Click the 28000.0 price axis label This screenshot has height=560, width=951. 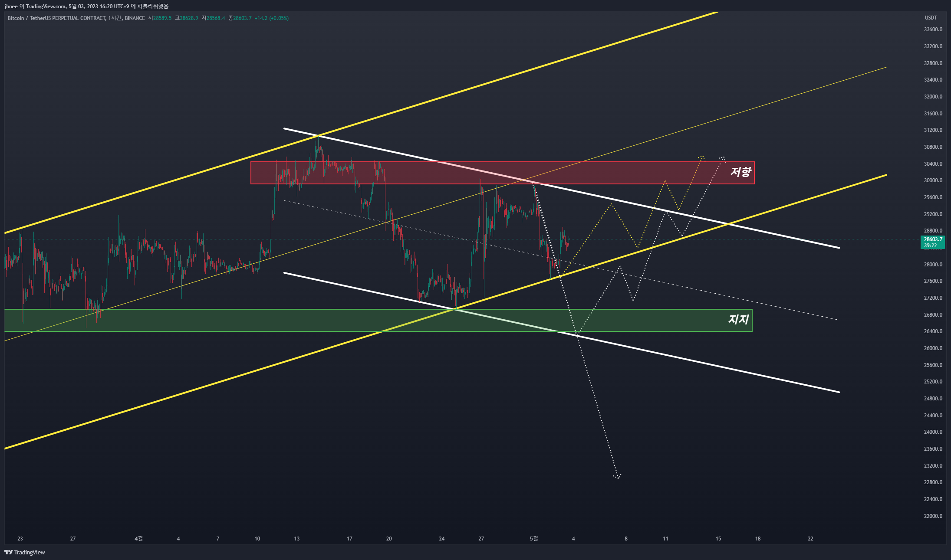pos(933,264)
